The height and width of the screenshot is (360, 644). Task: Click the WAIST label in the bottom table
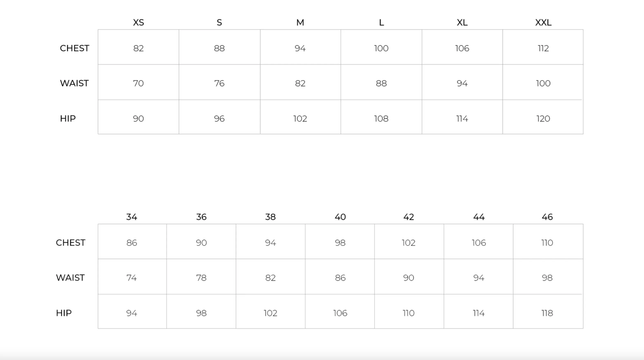pyautogui.click(x=70, y=278)
